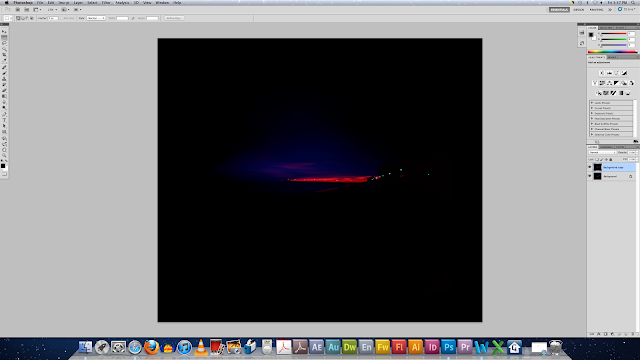Add an Exposure adjustment
640x360 pixels.
624,73
